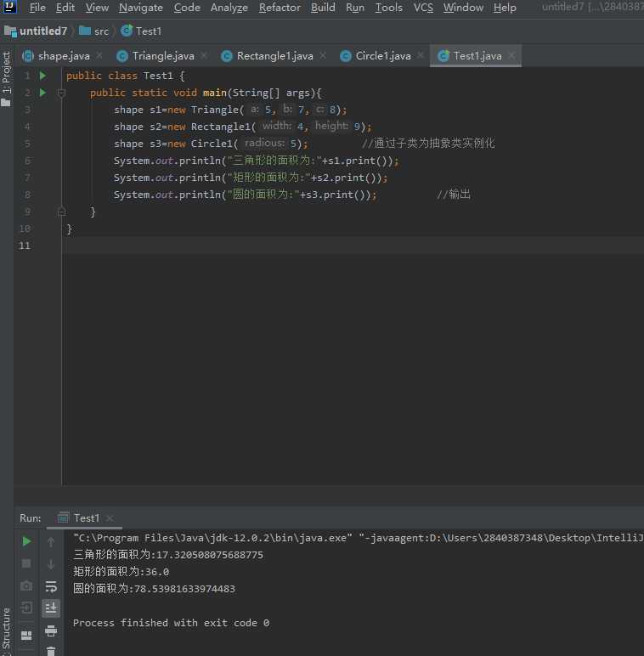The image size is (644, 656).
Task: Close the Test1 run tab
Action: click(x=110, y=519)
